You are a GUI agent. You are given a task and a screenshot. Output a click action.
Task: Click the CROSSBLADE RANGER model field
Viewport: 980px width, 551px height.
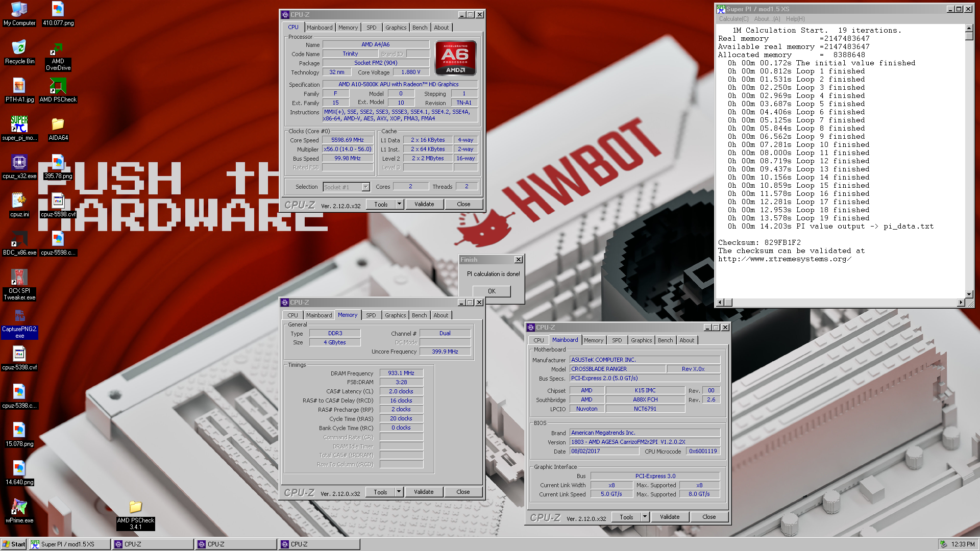[618, 369]
